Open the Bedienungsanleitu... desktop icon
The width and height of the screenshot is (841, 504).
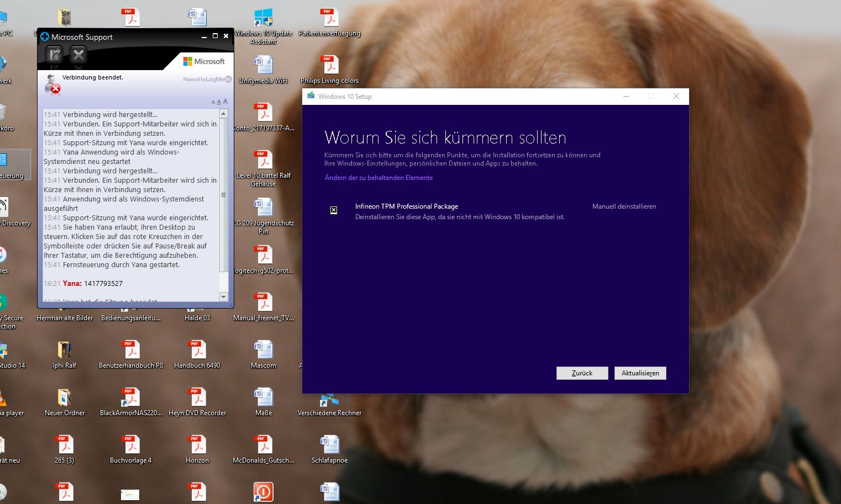pos(131,318)
